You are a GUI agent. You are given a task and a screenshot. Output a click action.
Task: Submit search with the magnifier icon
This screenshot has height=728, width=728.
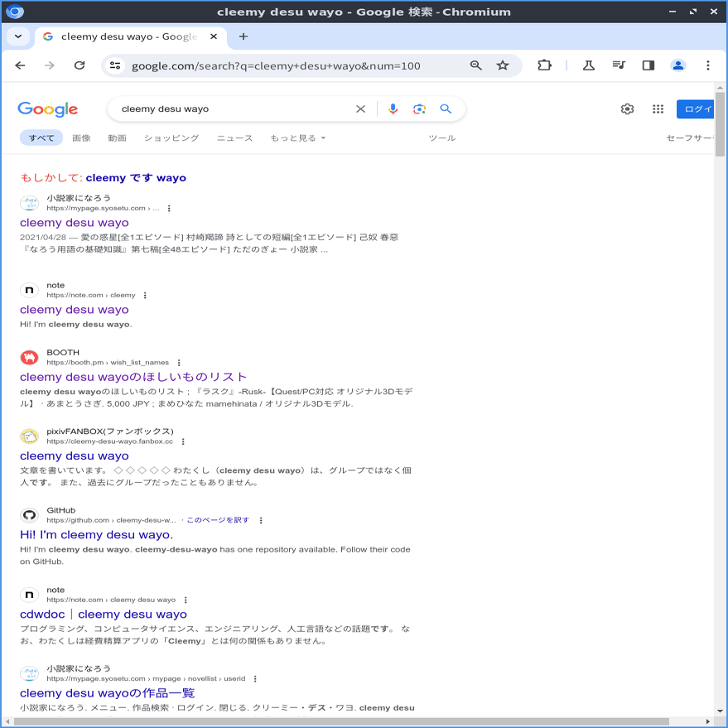tap(446, 109)
